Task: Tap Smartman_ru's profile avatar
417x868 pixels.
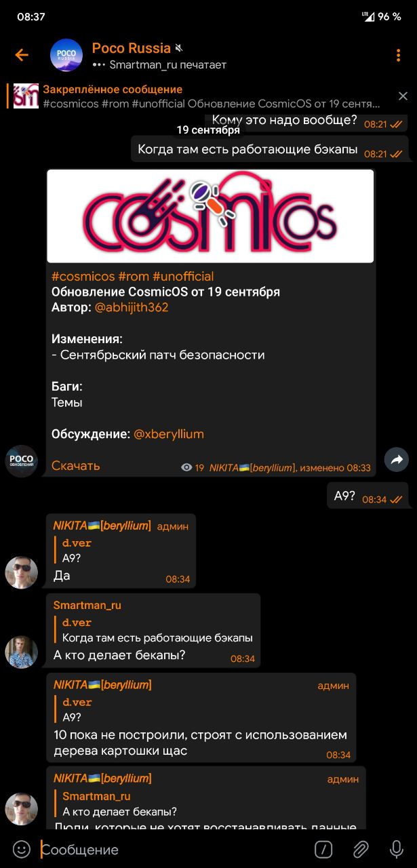Action: (22, 652)
